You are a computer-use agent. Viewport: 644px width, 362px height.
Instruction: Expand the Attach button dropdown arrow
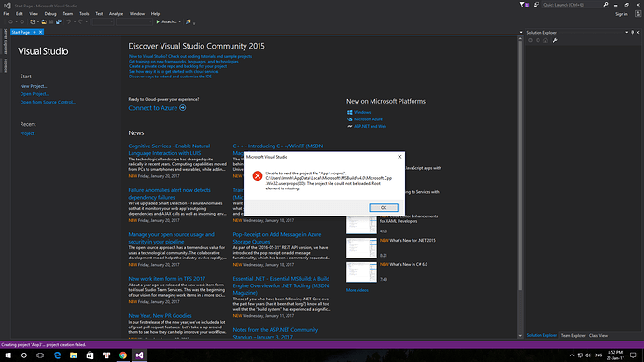coord(179,22)
